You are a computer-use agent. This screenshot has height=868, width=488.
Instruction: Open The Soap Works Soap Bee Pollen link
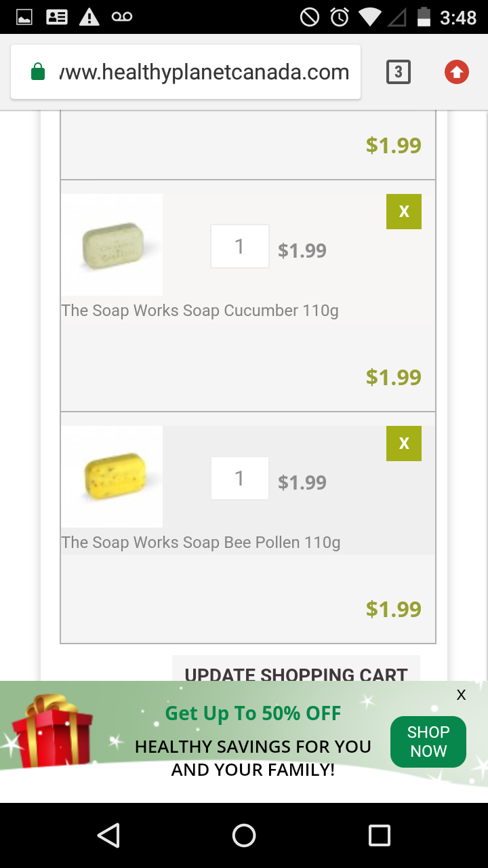click(201, 542)
